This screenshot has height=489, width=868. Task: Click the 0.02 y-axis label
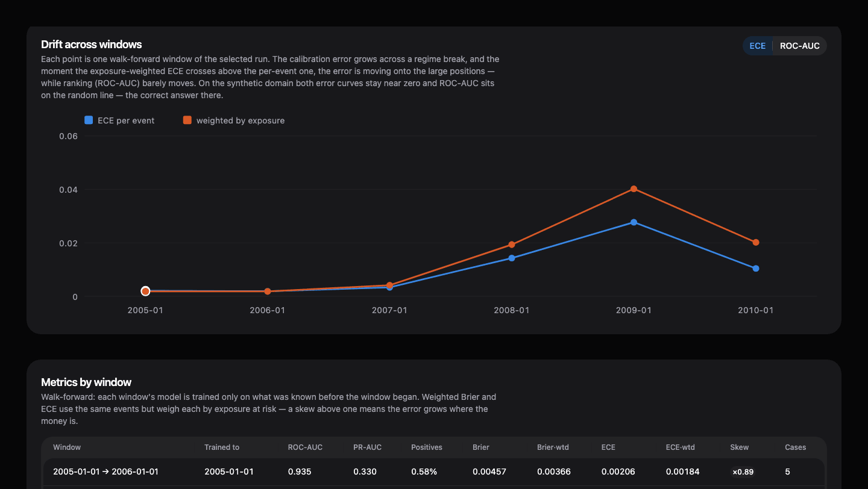point(69,243)
